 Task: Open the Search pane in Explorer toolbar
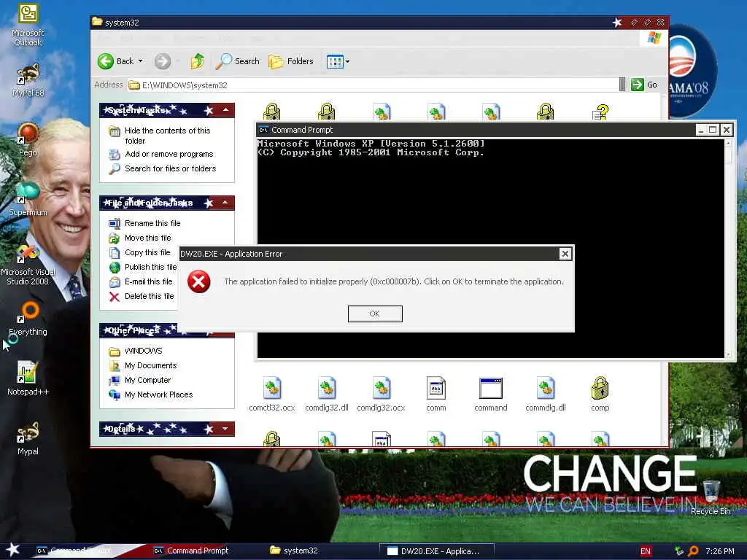(237, 61)
